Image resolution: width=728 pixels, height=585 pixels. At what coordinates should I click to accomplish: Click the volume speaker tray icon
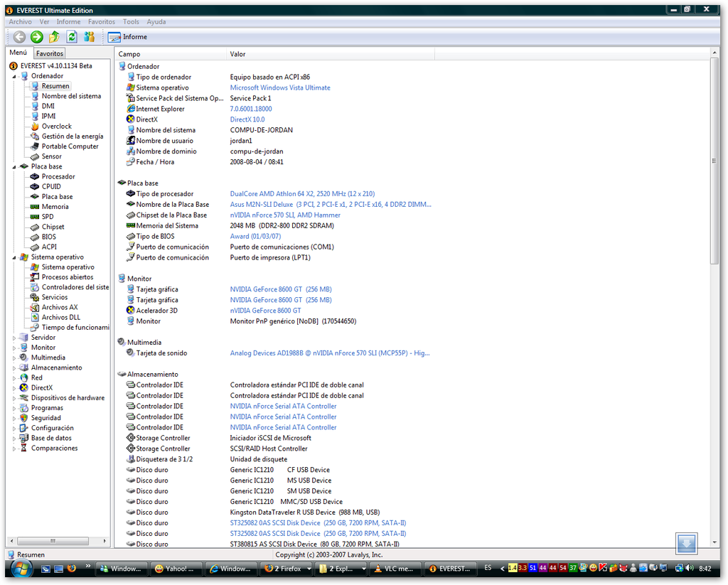click(690, 568)
